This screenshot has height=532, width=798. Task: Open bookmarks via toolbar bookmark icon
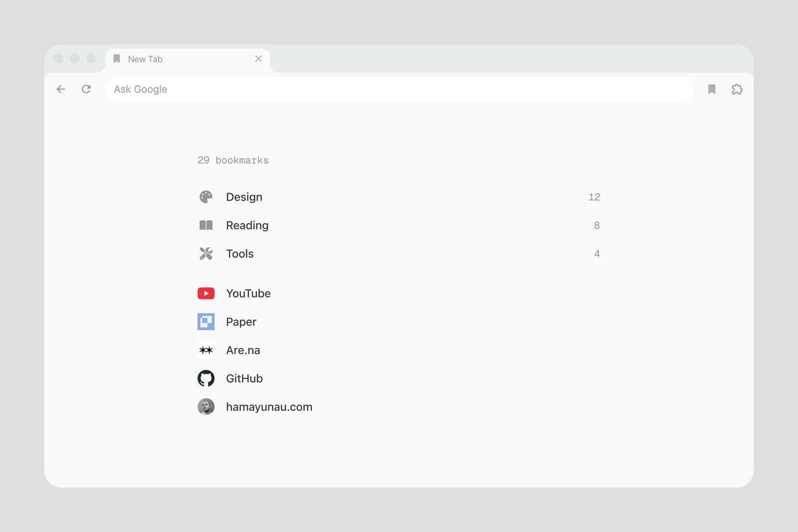point(712,89)
